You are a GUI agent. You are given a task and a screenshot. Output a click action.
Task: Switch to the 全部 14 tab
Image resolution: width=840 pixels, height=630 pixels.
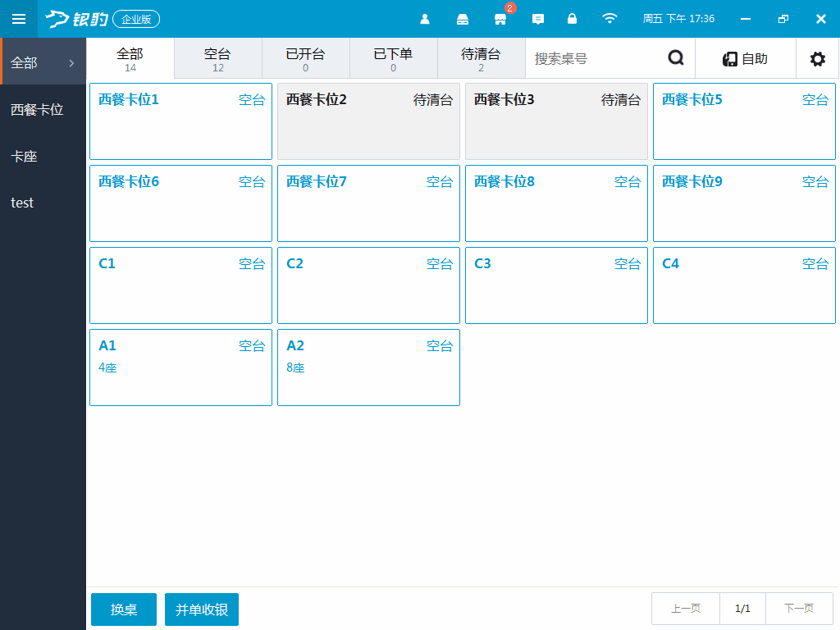tap(130, 58)
